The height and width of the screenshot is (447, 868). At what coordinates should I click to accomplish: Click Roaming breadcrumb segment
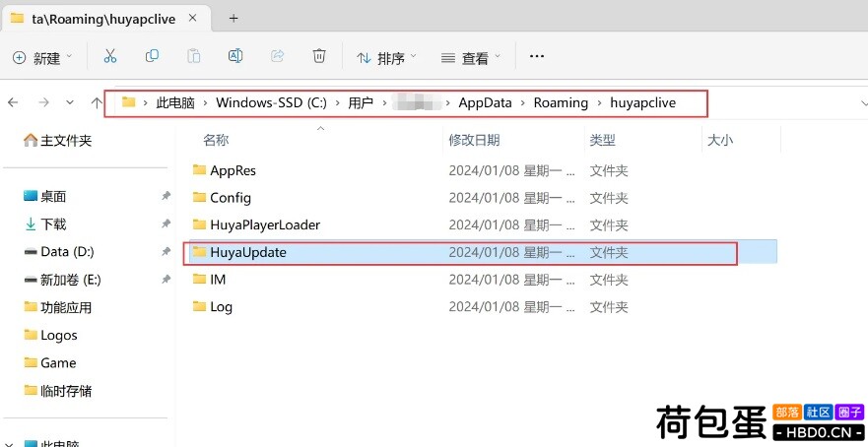(561, 103)
